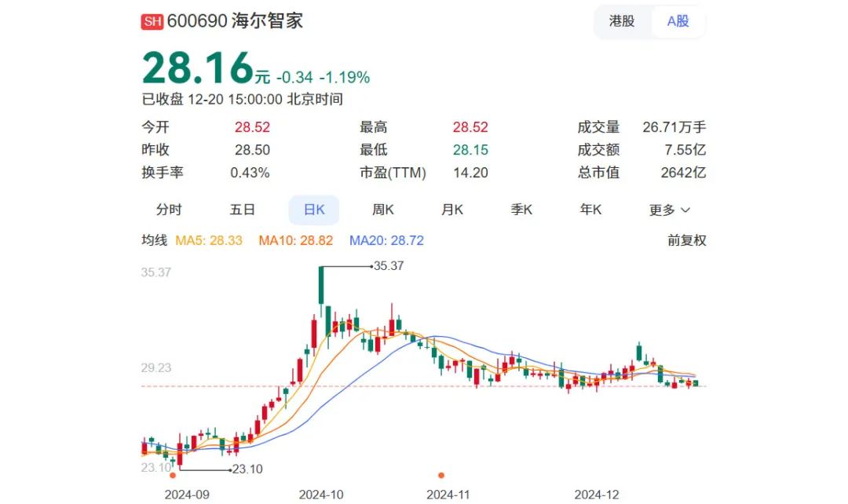Select the 日K chart tab
The image size is (848, 504).
(313, 210)
